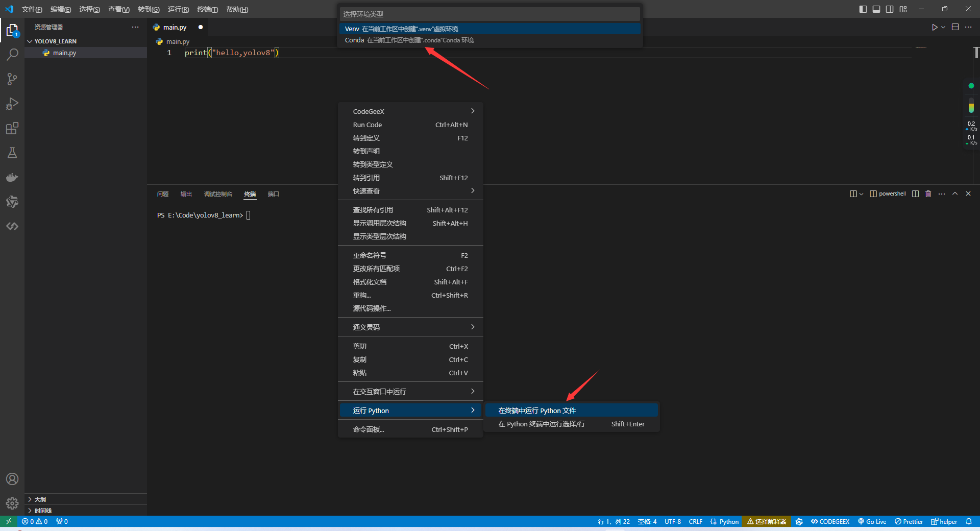Toggle panel layout icon in title bar

click(876, 9)
